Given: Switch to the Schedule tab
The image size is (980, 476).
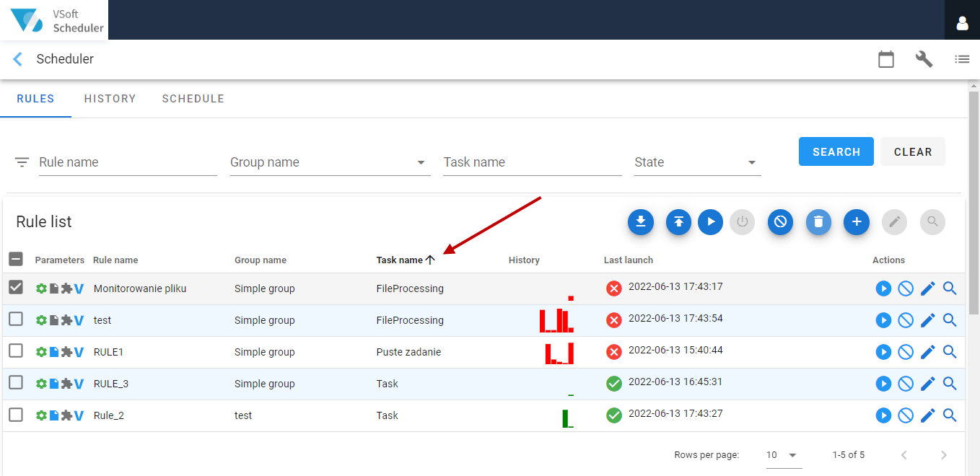Looking at the screenshot, I should (x=193, y=99).
